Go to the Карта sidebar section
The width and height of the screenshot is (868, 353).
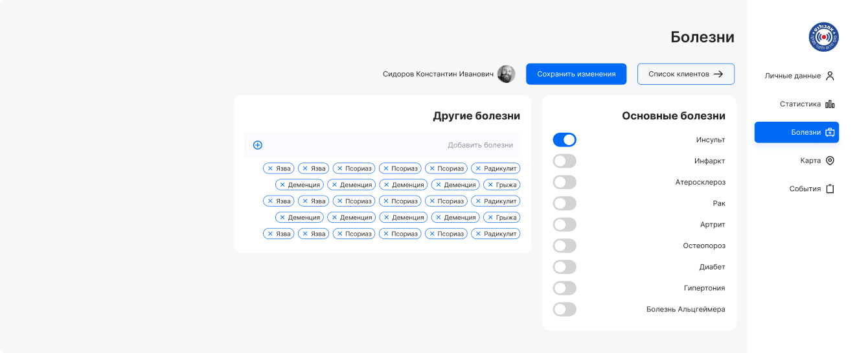pos(810,161)
